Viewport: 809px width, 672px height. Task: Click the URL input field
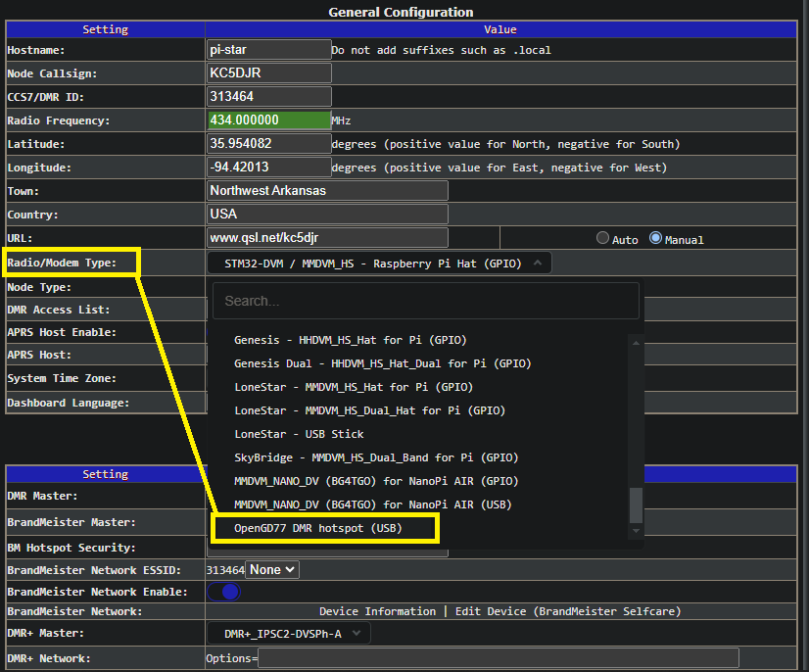click(x=327, y=237)
